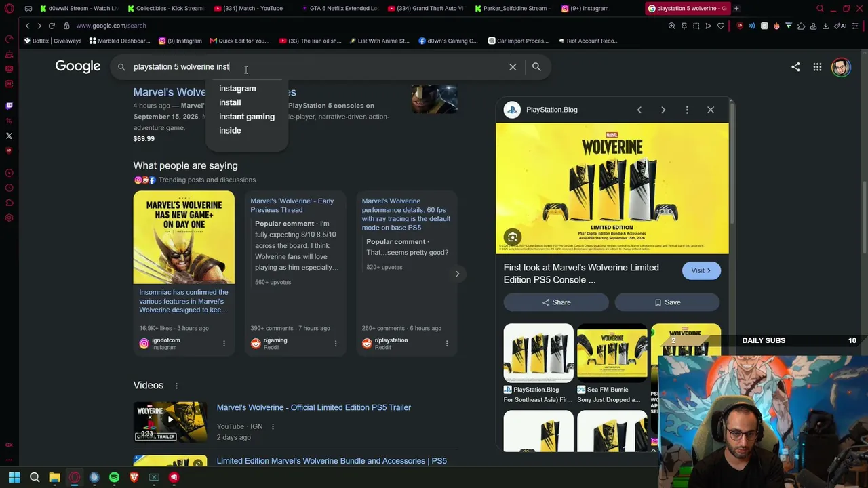The height and width of the screenshot is (488, 868).
Task: Open the Riot Account Recovery bookmark
Action: coord(588,41)
